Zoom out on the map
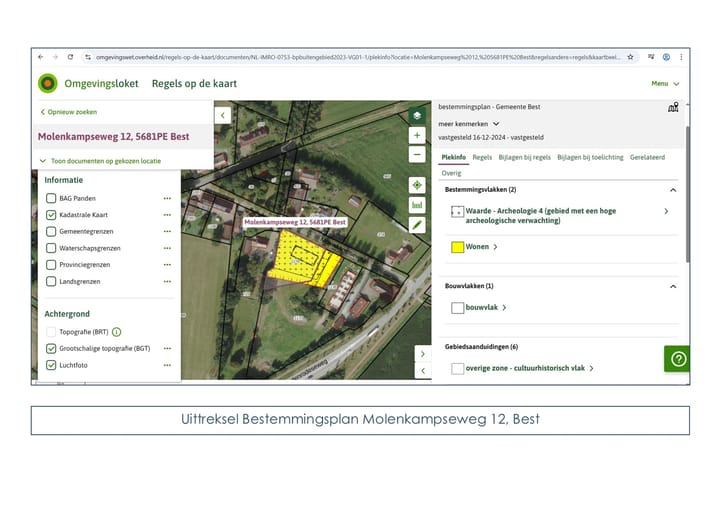The height and width of the screenshot is (509, 720). pyautogui.click(x=417, y=155)
